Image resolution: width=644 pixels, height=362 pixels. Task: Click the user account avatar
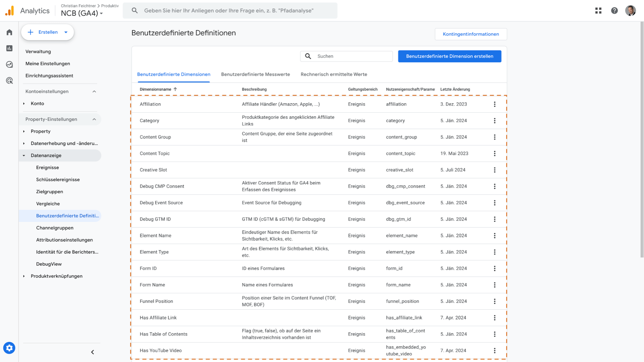tap(631, 11)
